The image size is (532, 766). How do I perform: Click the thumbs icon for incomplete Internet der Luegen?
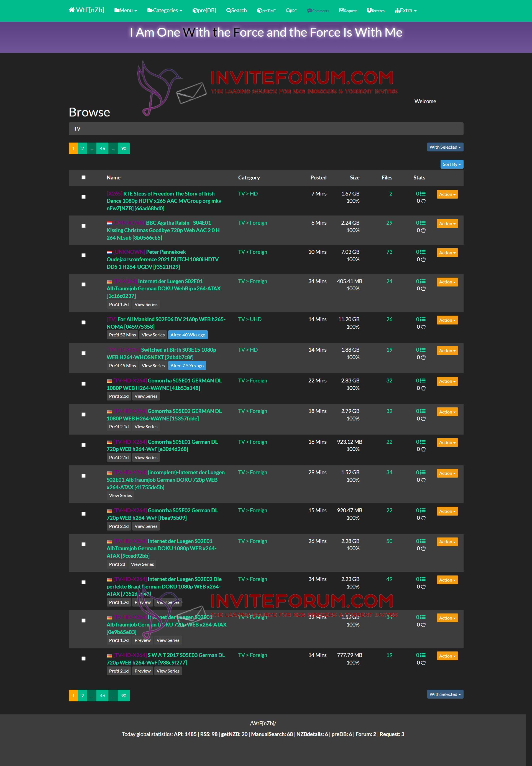[423, 480]
